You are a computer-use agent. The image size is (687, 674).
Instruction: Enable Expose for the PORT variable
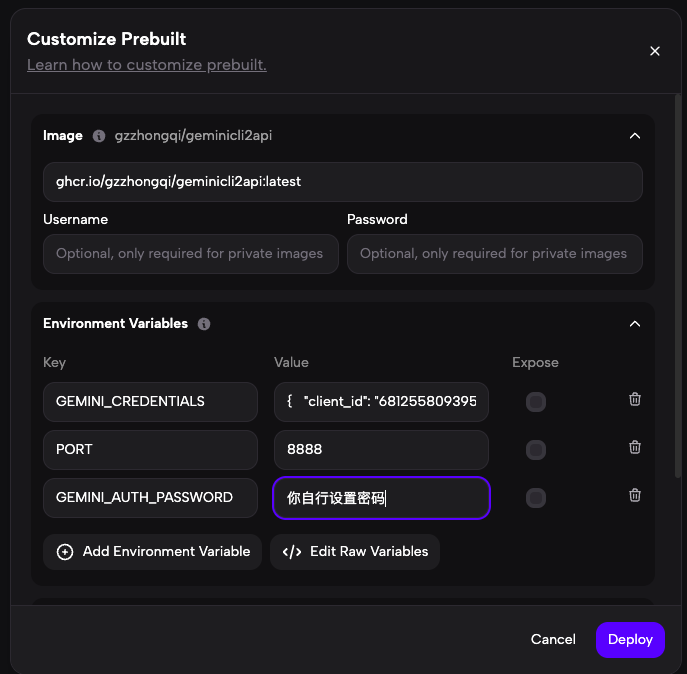click(x=536, y=450)
